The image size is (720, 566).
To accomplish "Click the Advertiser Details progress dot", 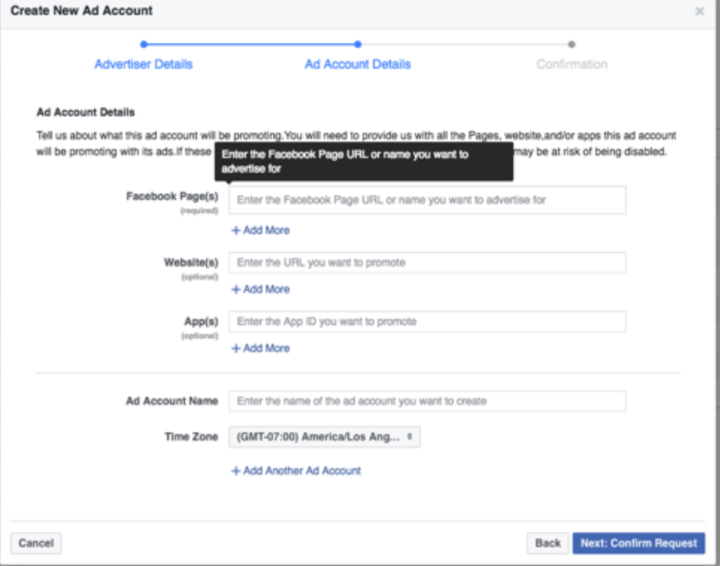I will point(144,45).
